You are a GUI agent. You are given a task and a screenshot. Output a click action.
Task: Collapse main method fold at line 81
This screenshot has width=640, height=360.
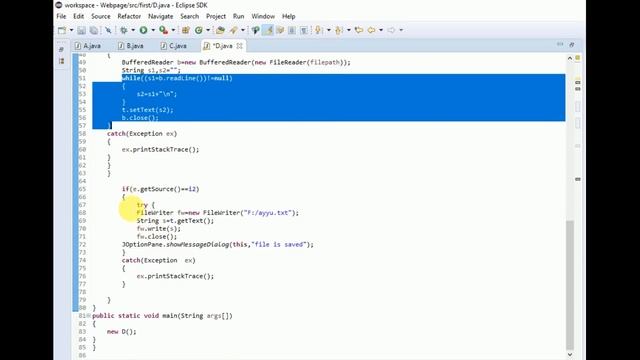point(89,316)
